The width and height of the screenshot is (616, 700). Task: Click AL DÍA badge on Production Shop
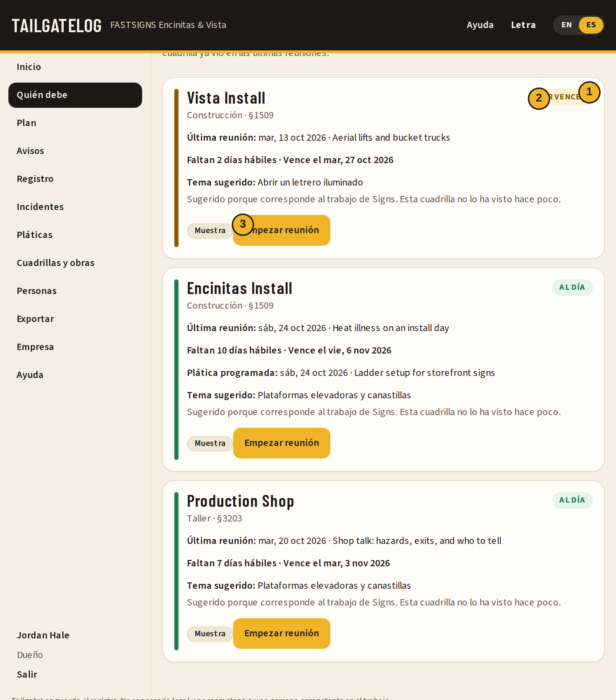click(x=572, y=500)
